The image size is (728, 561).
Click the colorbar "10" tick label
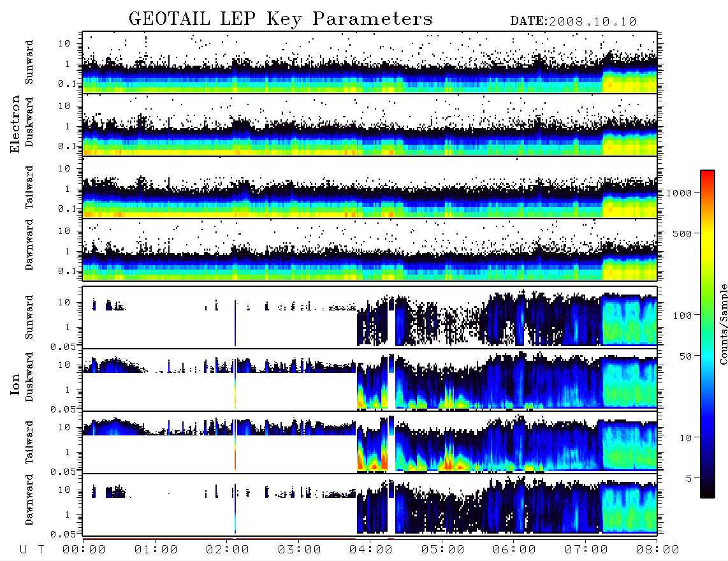tap(685, 438)
